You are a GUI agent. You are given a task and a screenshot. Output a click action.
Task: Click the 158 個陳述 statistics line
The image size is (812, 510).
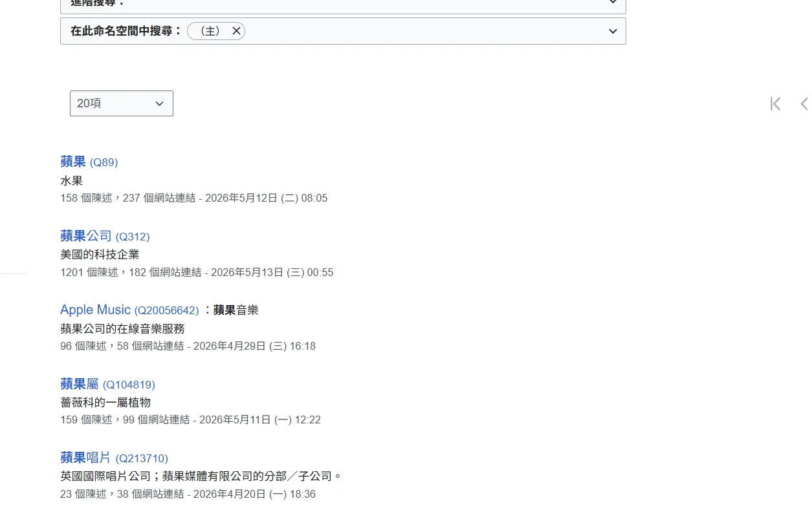coord(194,198)
